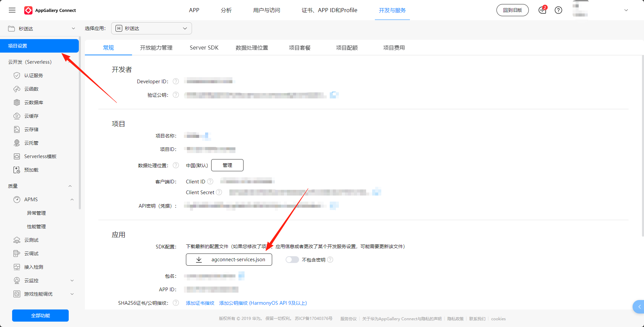Open 证书、APP ID和Profile menu
This screenshot has width=644, height=327.
(x=329, y=10)
